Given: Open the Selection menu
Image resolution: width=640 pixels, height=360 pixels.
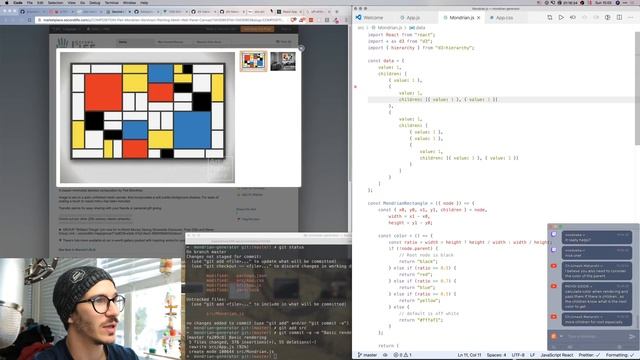Looking at the screenshot, I should [56, 2].
